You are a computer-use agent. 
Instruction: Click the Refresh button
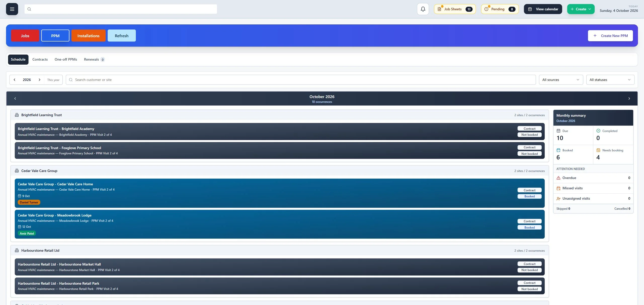(x=122, y=36)
